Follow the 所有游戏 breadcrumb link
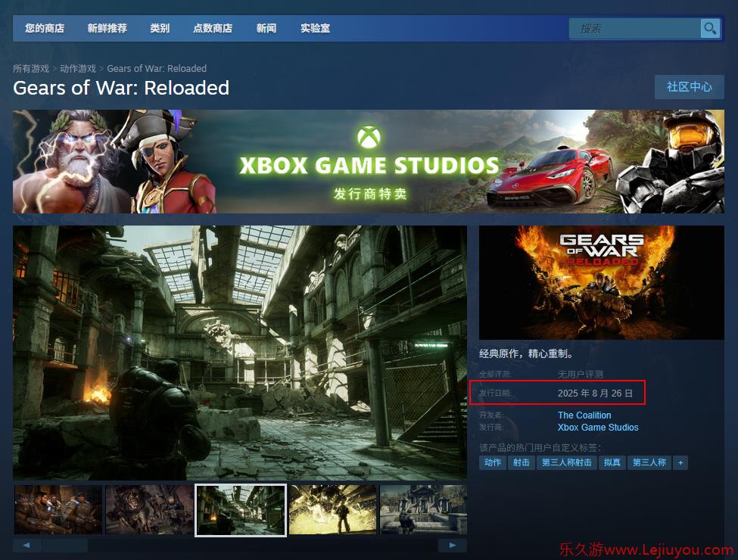Screen dimensions: 738x560 click(31, 69)
